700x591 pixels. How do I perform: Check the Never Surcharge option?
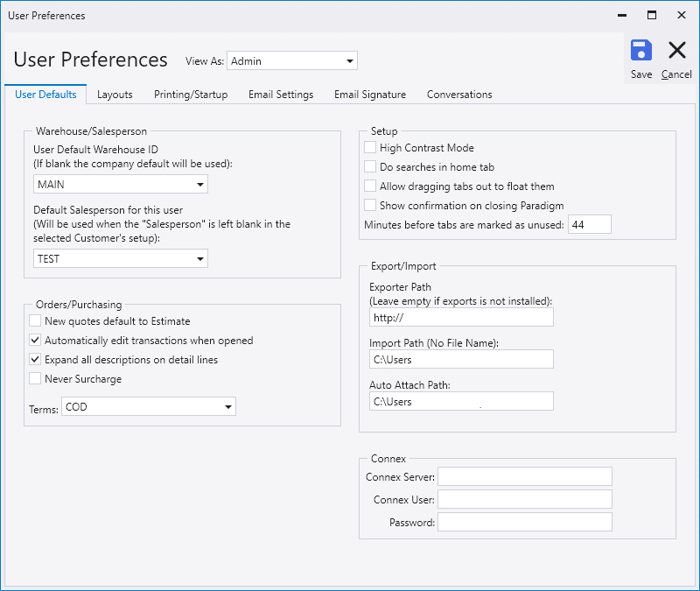[x=35, y=379]
